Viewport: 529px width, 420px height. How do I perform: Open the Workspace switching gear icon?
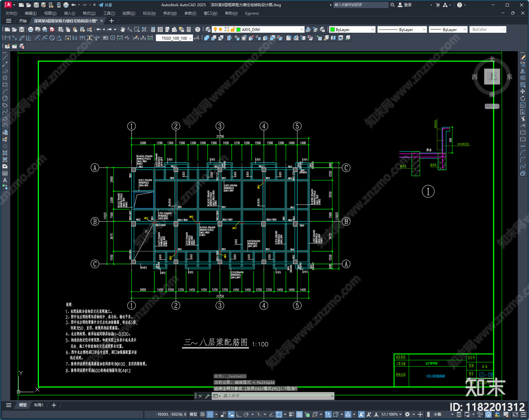407,414
